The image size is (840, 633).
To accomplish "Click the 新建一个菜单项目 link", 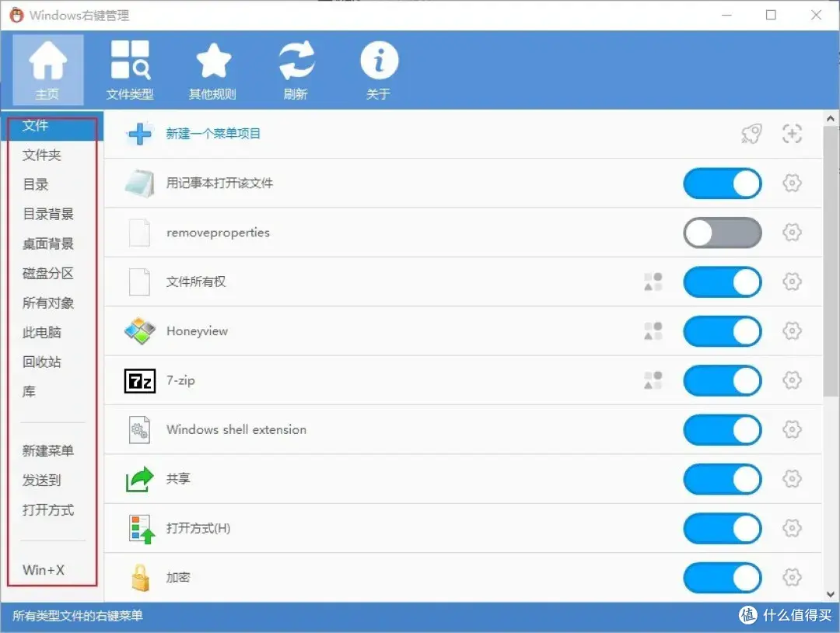I will tap(213, 133).
